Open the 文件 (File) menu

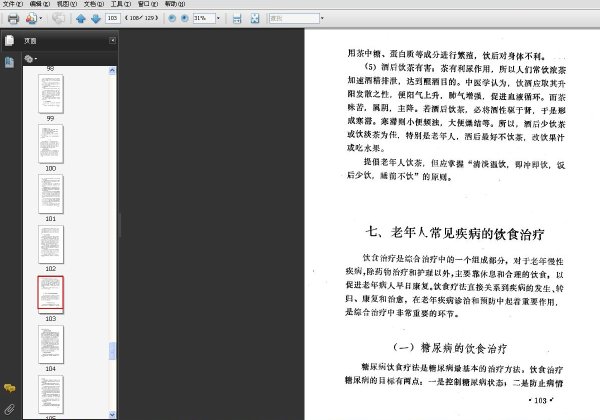(13, 4)
